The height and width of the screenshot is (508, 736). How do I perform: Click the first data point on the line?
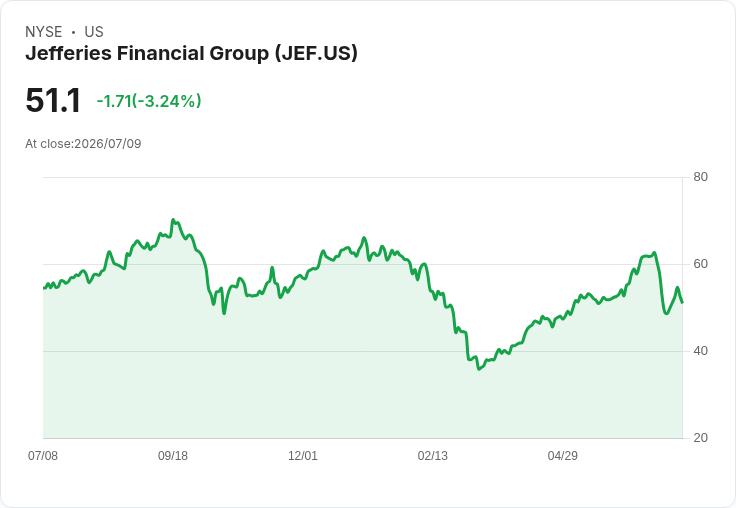coord(44,288)
